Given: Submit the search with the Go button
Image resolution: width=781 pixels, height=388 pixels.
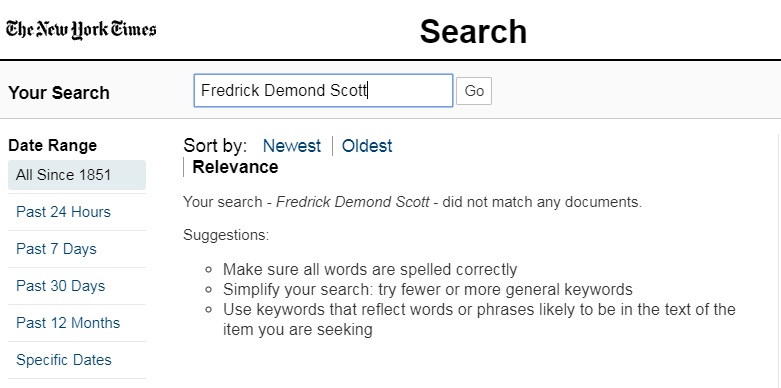Looking at the screenshot, I should click(474, 91).
